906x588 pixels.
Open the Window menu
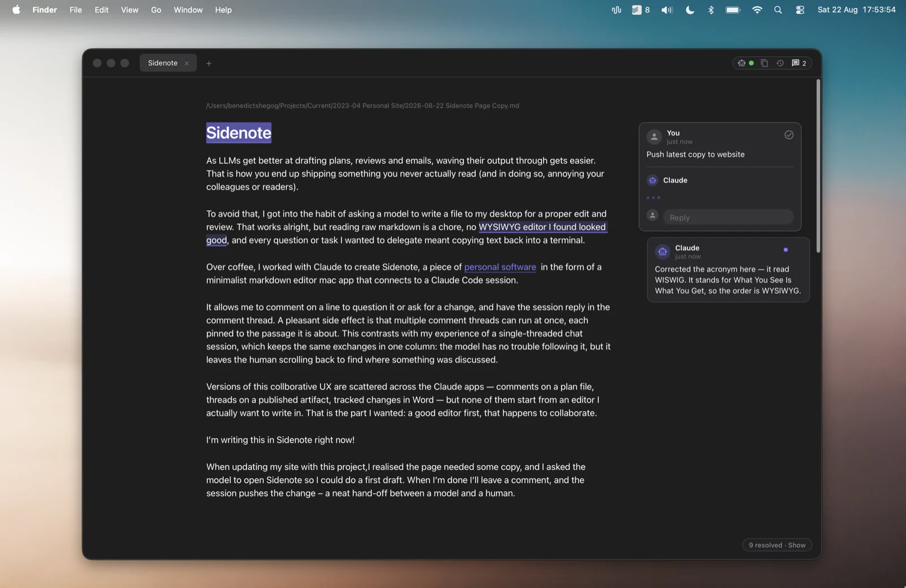188,10
